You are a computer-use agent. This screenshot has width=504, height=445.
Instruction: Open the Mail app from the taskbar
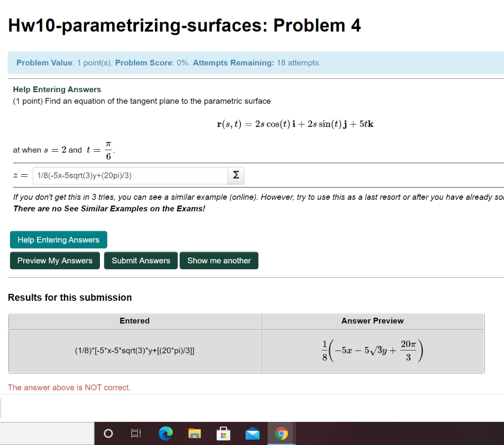pos(252,433)
